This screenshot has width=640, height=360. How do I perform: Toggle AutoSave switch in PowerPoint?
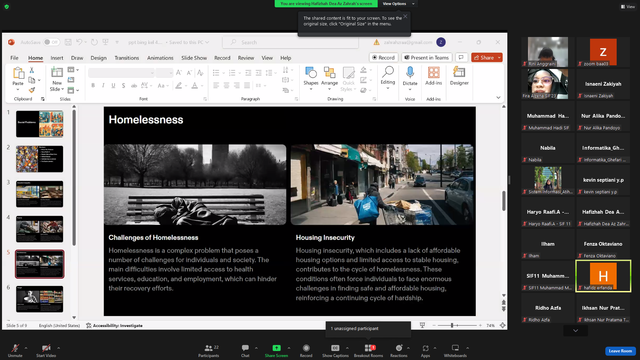coord(51,42)
